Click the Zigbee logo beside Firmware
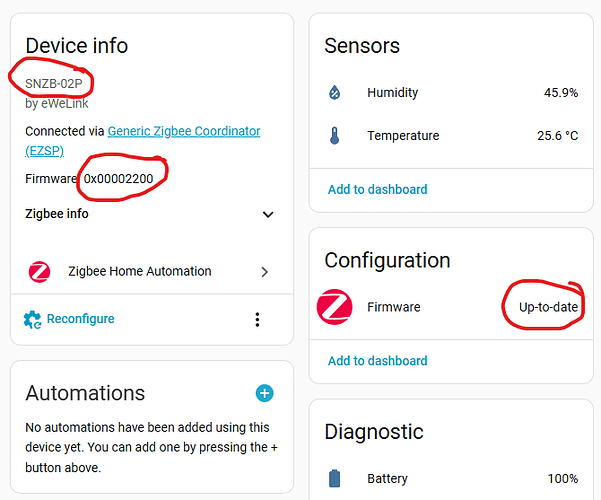Screen dimensions: 601x500 [335, 307]
